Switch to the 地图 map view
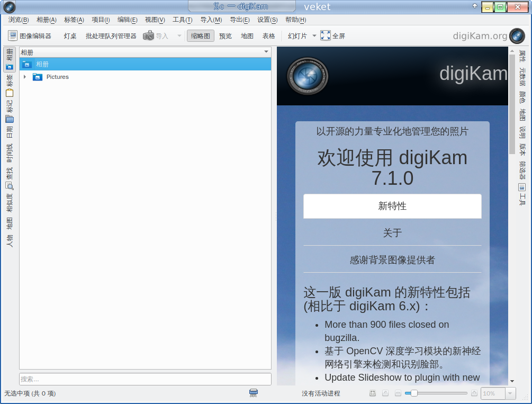This screenshot has height=404, width=532. (247, 35)
